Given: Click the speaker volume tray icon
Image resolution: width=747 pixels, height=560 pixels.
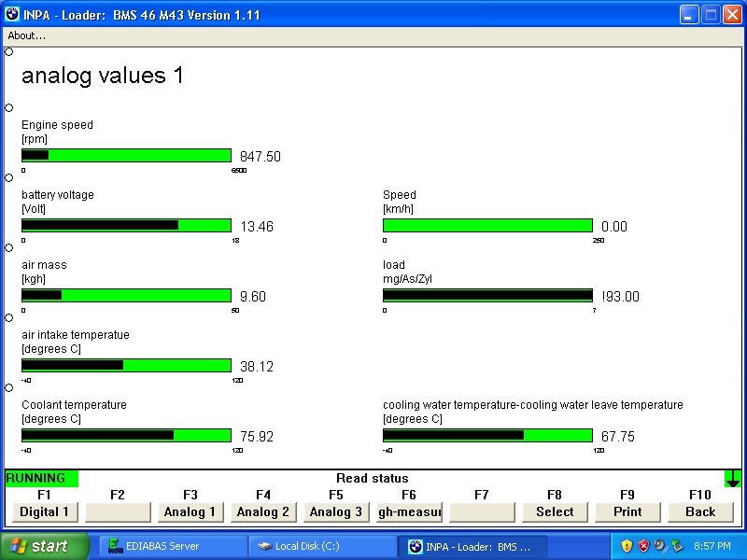Looking at the screenshot, I should pyautogui.click(x=659, y=546).
